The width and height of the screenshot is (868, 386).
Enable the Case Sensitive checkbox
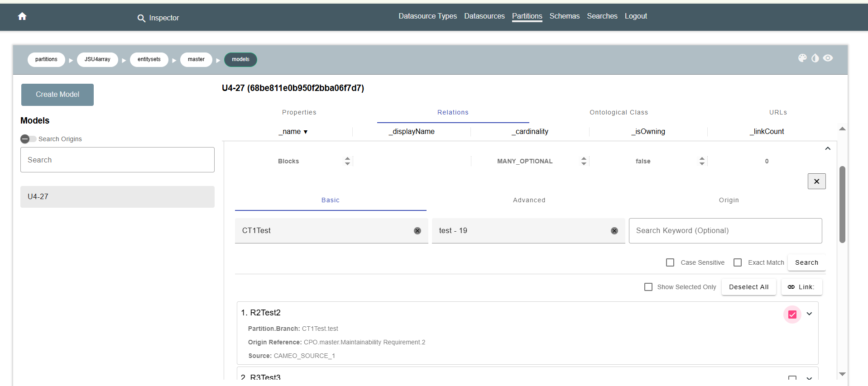pyautogui.click(x=670, y=262)
